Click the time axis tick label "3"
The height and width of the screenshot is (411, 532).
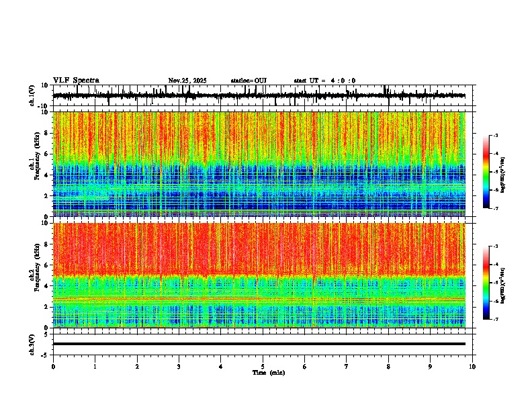[x=179, y=367]
